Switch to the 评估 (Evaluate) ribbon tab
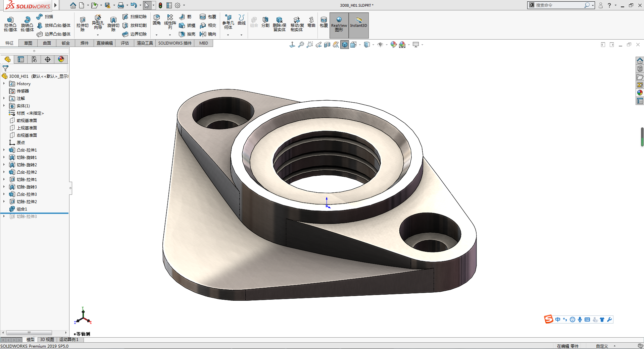644x349 pixels. point(125,43)
